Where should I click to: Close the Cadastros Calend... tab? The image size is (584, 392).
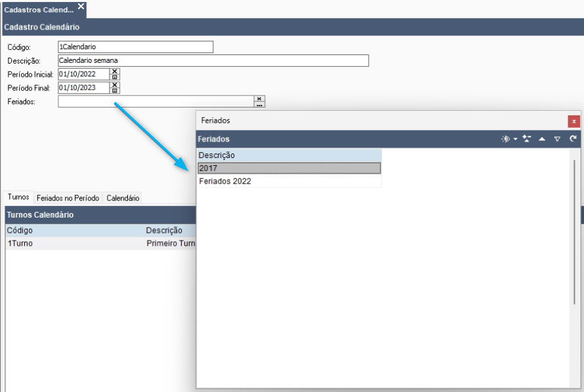(81, 7)
